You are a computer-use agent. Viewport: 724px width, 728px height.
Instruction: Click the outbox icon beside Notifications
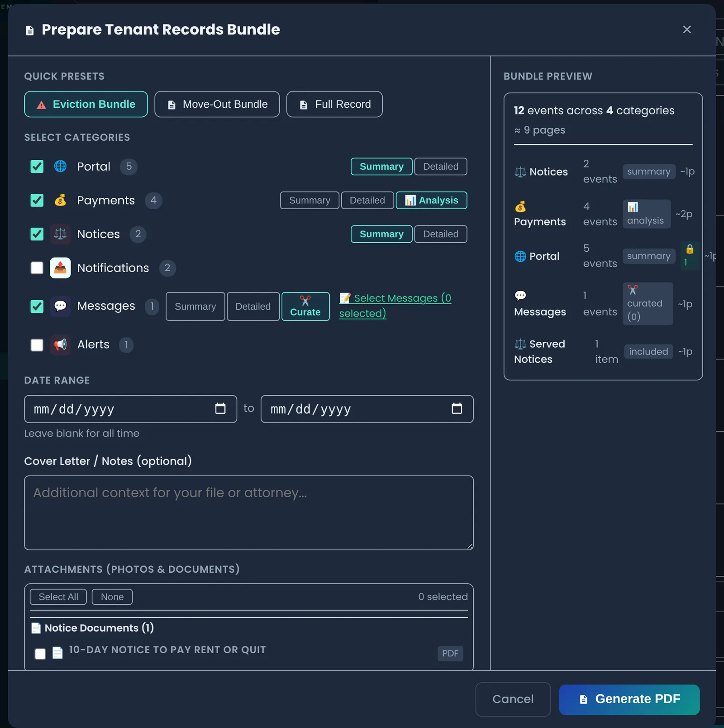(x=60, y=268)
